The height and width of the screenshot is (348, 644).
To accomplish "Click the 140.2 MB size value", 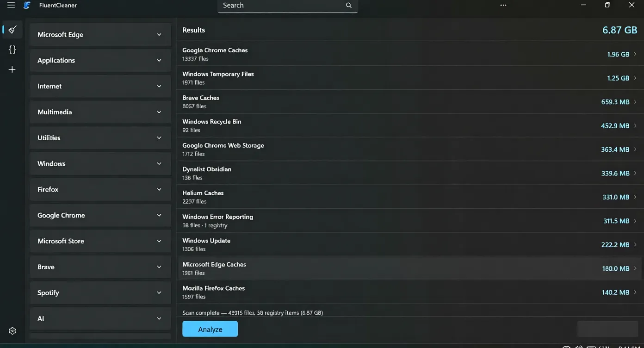I will [x=616, y=292].
